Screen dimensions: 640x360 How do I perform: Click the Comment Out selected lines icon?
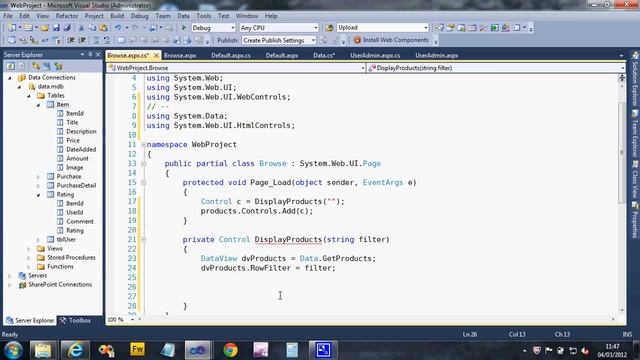pos(96,40)
